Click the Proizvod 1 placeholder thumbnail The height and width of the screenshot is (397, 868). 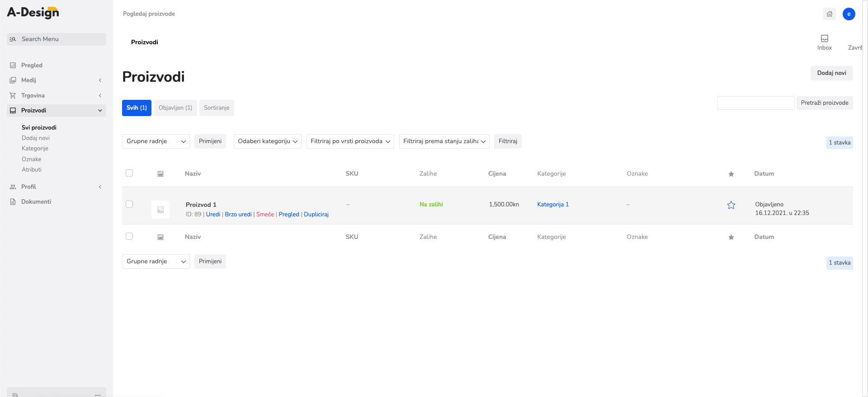click(160, 210)
